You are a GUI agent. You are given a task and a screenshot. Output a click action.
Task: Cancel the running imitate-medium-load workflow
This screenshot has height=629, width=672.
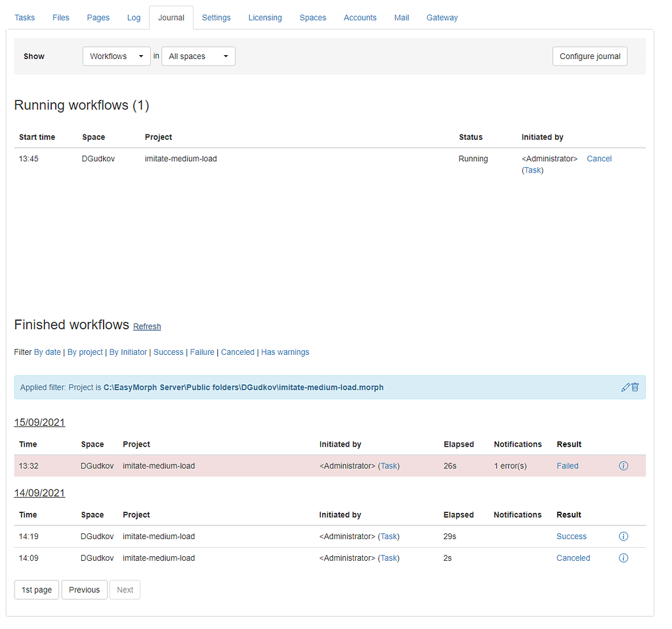pos(598,158)
